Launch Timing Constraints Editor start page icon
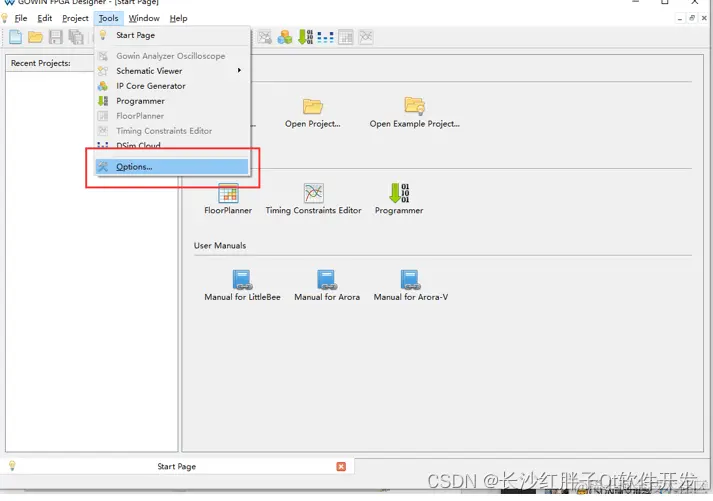This screenshot has width=713, height=501. [314, 193]
